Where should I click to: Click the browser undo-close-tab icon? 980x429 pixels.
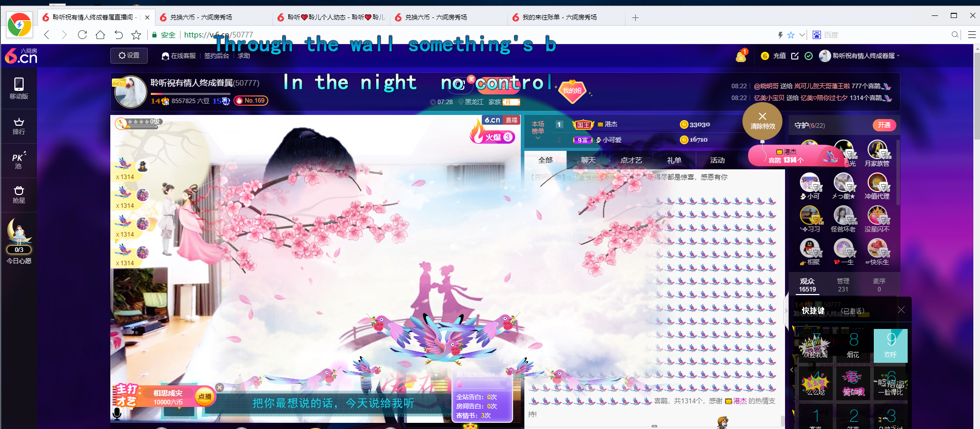(119, 35)
